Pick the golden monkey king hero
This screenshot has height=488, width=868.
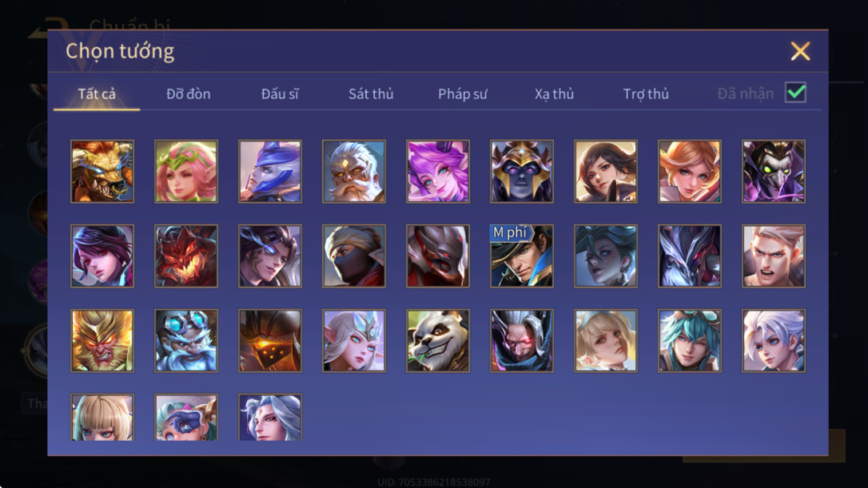click(x=102, y=340)
